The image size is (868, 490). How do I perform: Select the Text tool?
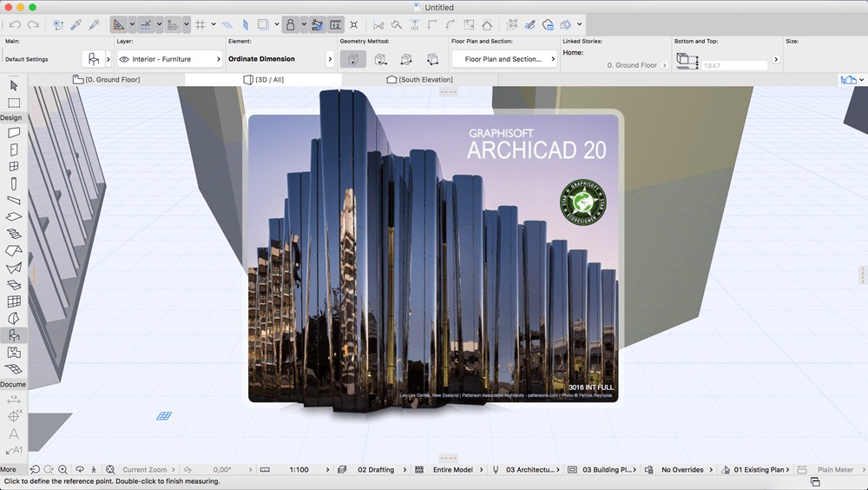[x=14, y=434]
